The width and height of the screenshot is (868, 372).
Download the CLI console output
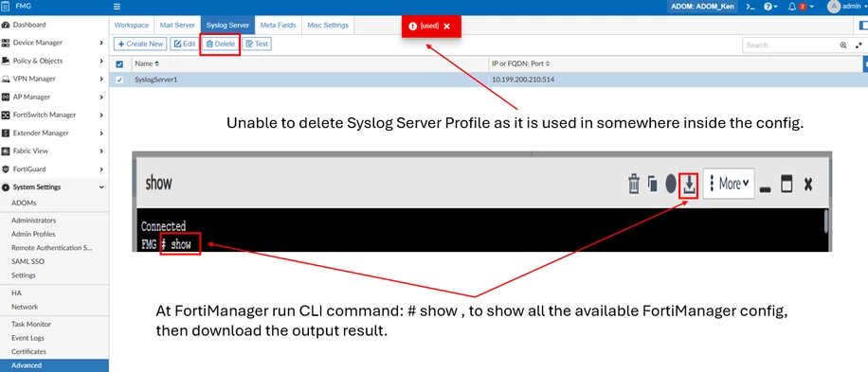(689, 185)
